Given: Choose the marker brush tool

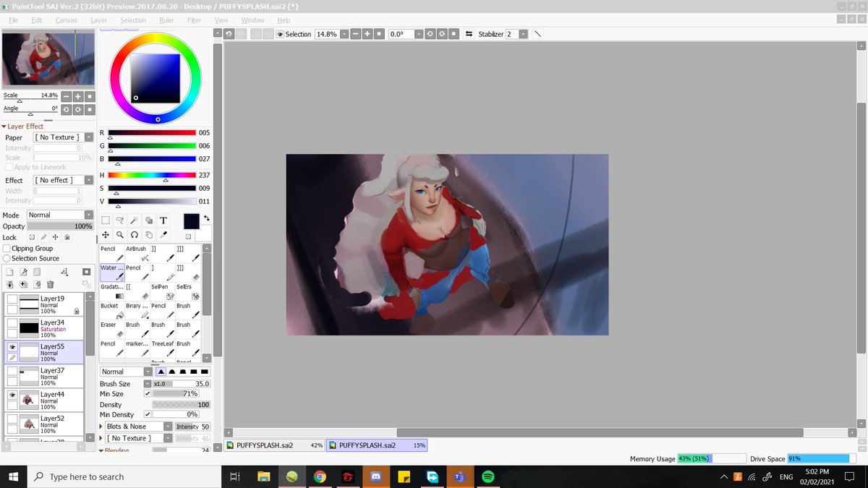Looking at the screenshot, I should pyautogui.click(x=137, y=348).
